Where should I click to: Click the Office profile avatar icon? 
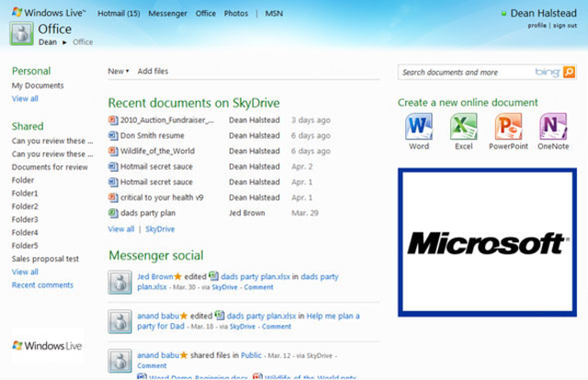pos(21,33)
